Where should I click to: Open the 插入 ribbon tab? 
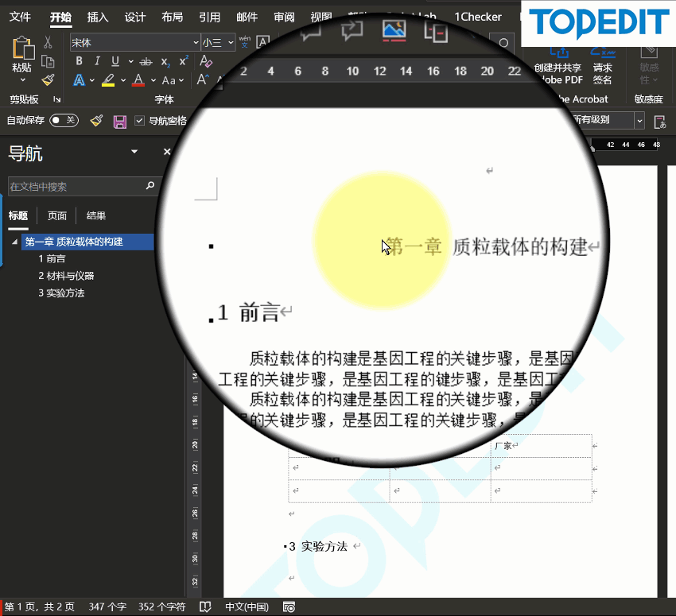click(98, 17)
